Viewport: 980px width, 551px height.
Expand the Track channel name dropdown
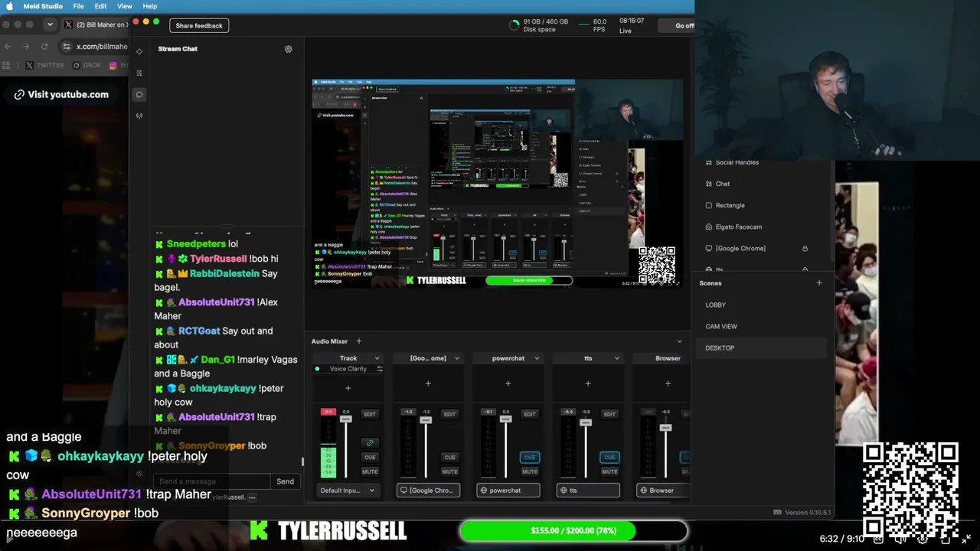click(x=377, y=358)
